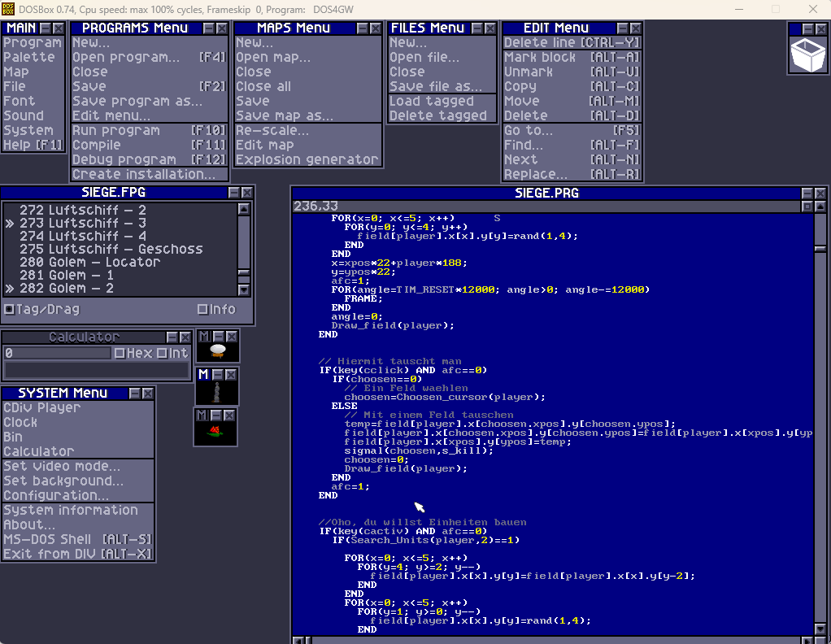The image size is (831, 644).
Task: Open Explosion generator in MAPS Menu
Action: 308,159
